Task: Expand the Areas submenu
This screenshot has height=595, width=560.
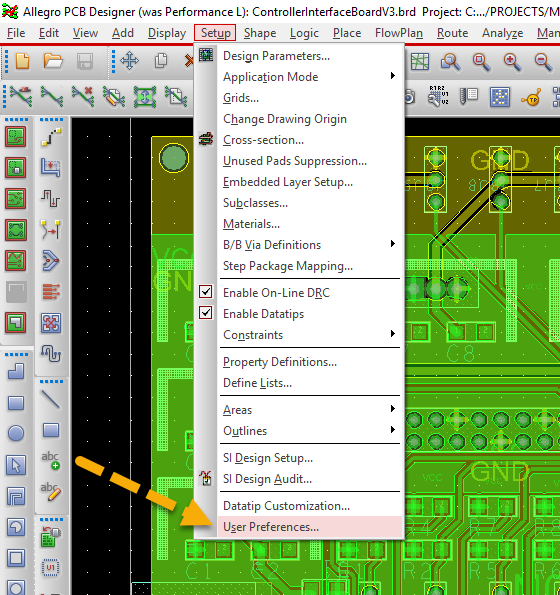Action: coord(309,410)
